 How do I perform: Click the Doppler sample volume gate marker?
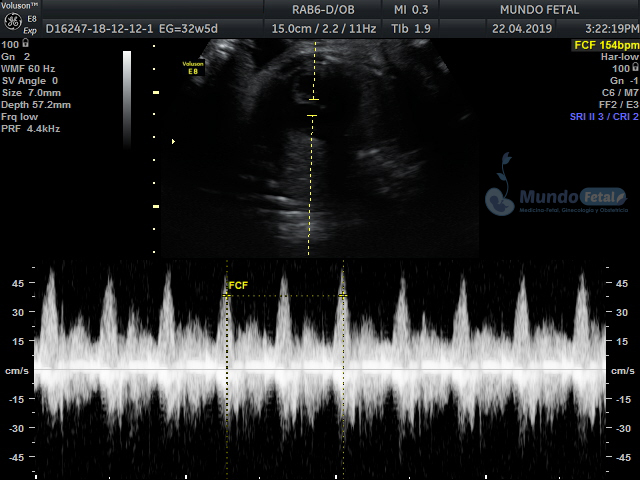pos(313,108)
